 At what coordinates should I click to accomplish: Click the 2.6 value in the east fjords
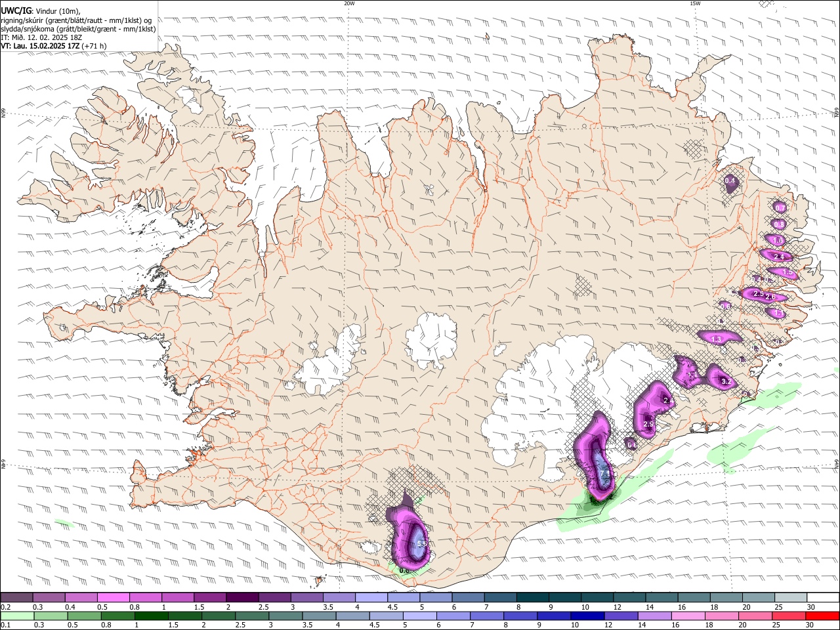pos(770,297)
